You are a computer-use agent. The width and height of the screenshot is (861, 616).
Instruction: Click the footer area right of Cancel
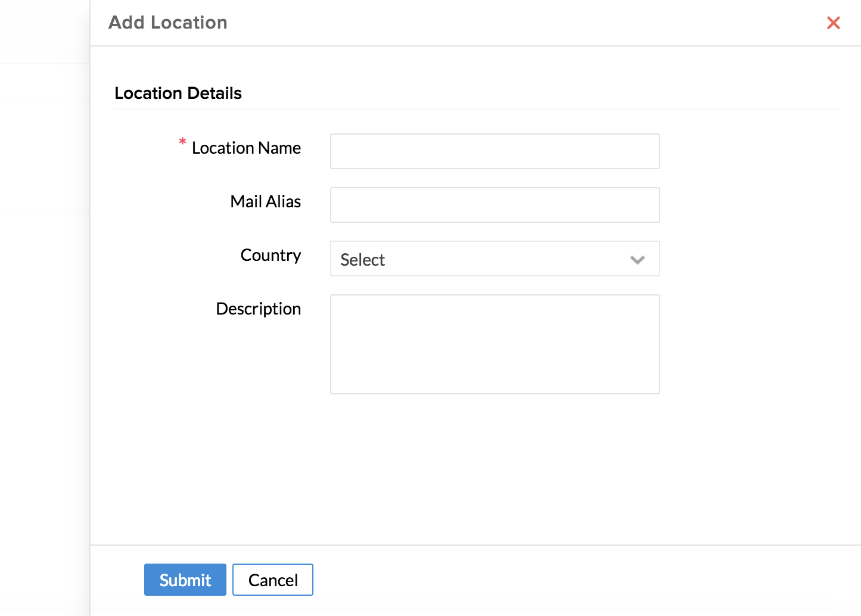[x=566, y=580]
